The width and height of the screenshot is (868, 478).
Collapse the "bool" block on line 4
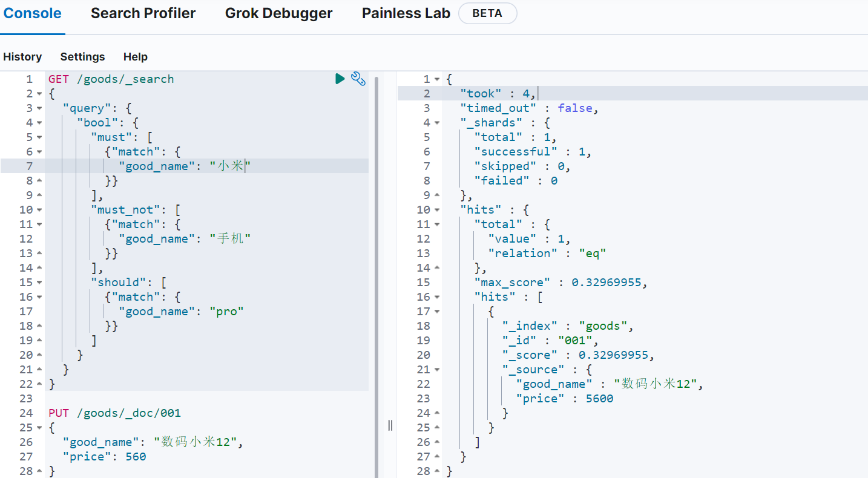click(39, 123)
